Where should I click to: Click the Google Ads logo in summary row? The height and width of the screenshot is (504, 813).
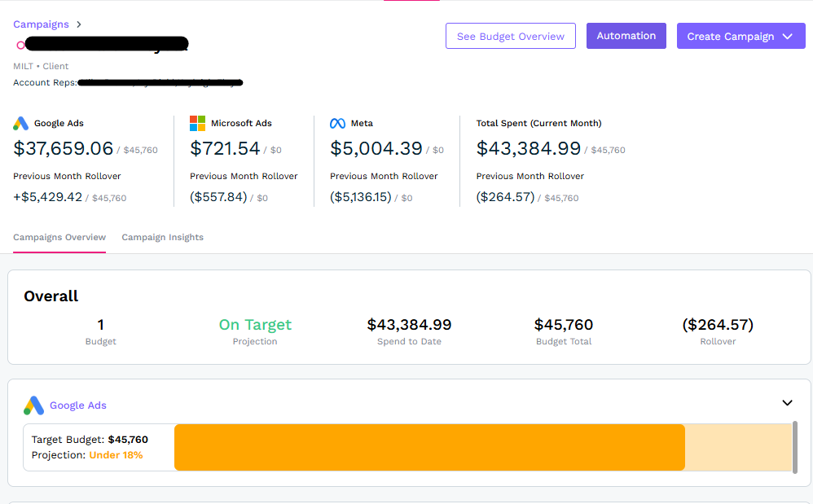coord(21,124)
